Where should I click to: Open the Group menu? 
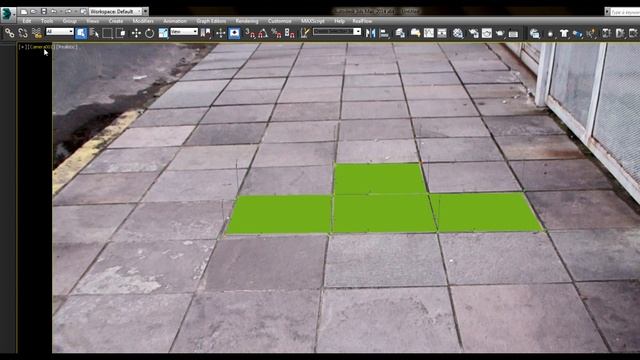(70, 21)
